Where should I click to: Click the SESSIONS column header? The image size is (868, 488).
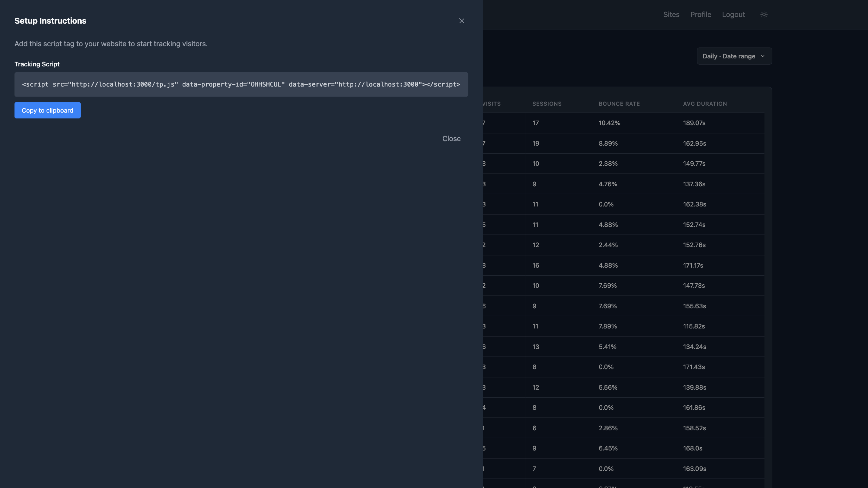(x=547, y=104)
